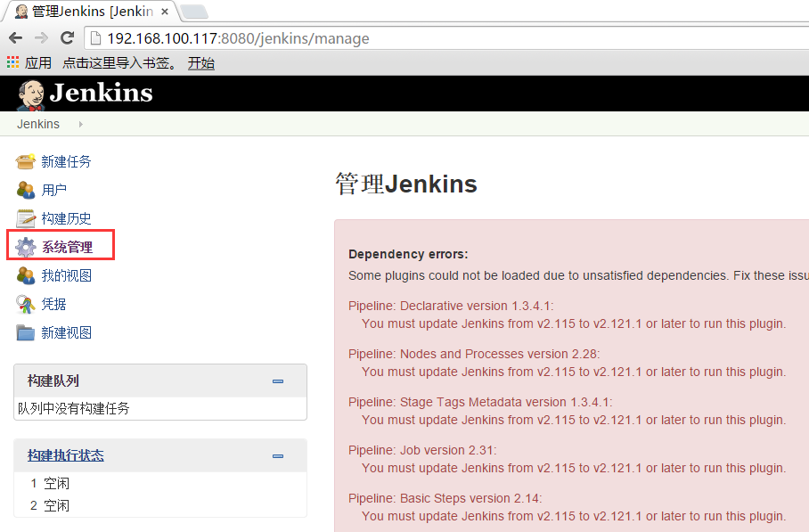The height and width of the screenshot is (532, 809).
Task: Open 构建历史 link in sidebar
Action: pos(66,218)
